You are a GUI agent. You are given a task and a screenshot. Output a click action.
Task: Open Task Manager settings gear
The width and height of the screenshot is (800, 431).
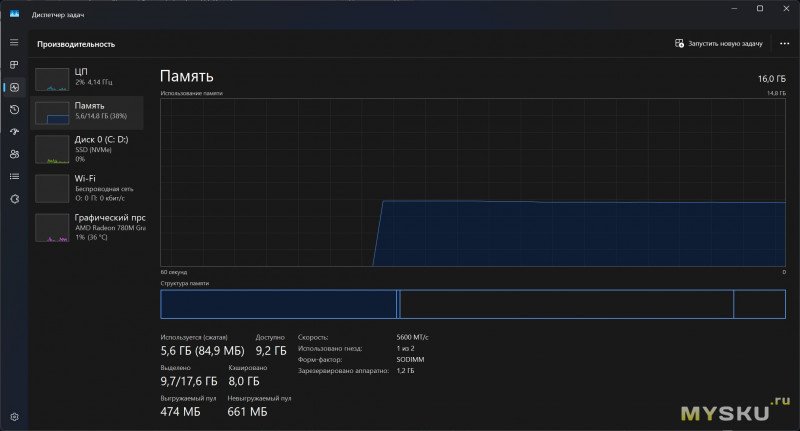14,416
